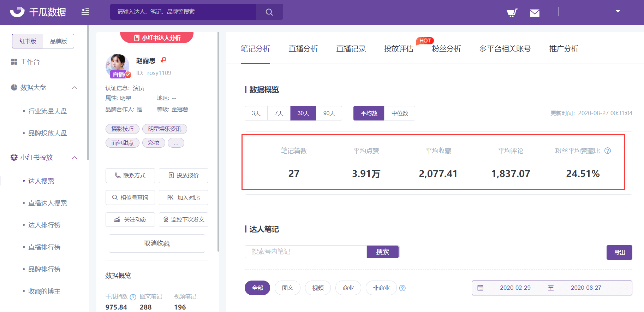The width and height of the screenshot is (644, 312).
Task: Click 赵露思 profile avatar
Action: click(118, 66)
